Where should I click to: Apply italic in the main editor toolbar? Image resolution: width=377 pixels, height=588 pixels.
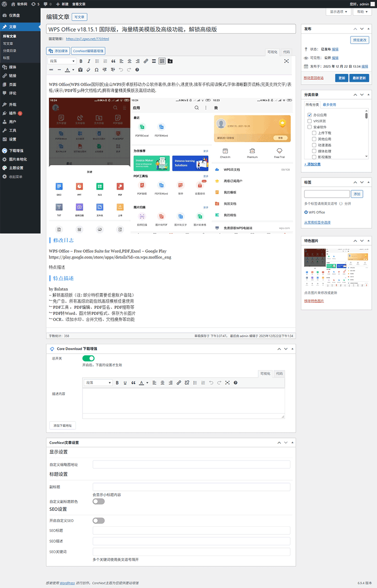89,61
